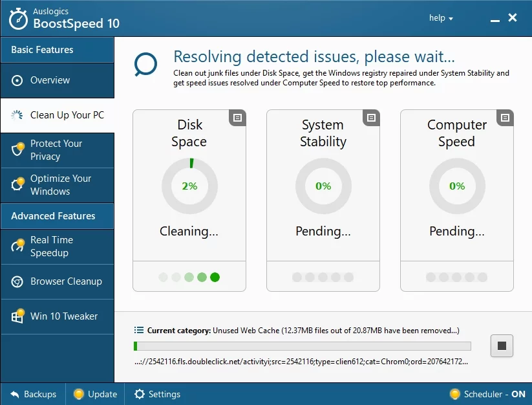Viewport: 532px width, 405px height.
Task: Open the help dropdown menu
Action: 441,18
